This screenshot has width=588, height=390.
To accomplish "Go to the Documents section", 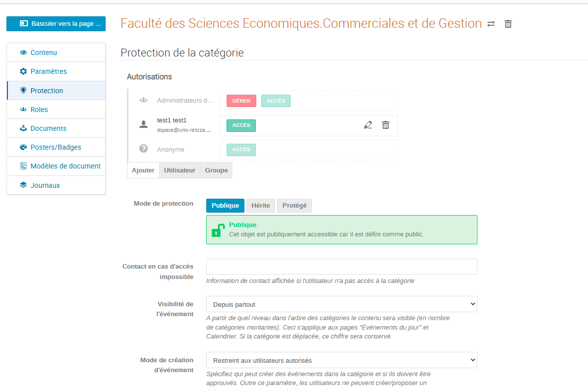I will (x=48, y=128).
